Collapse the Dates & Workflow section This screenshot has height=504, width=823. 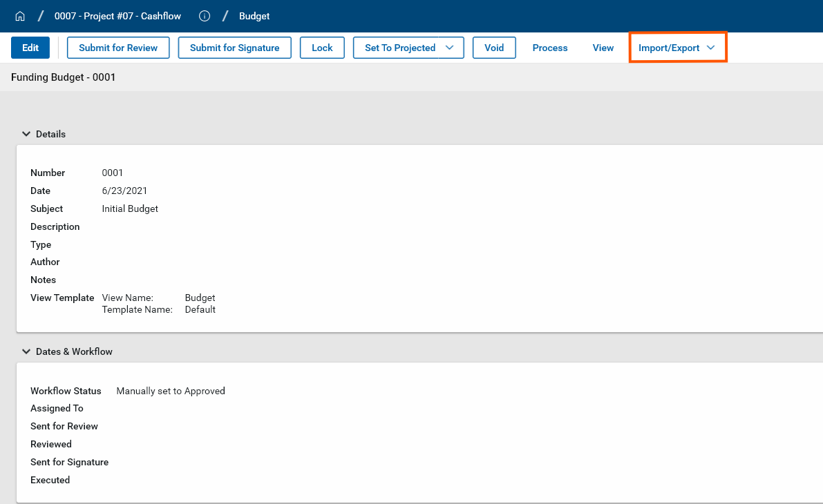click(26, 351)
